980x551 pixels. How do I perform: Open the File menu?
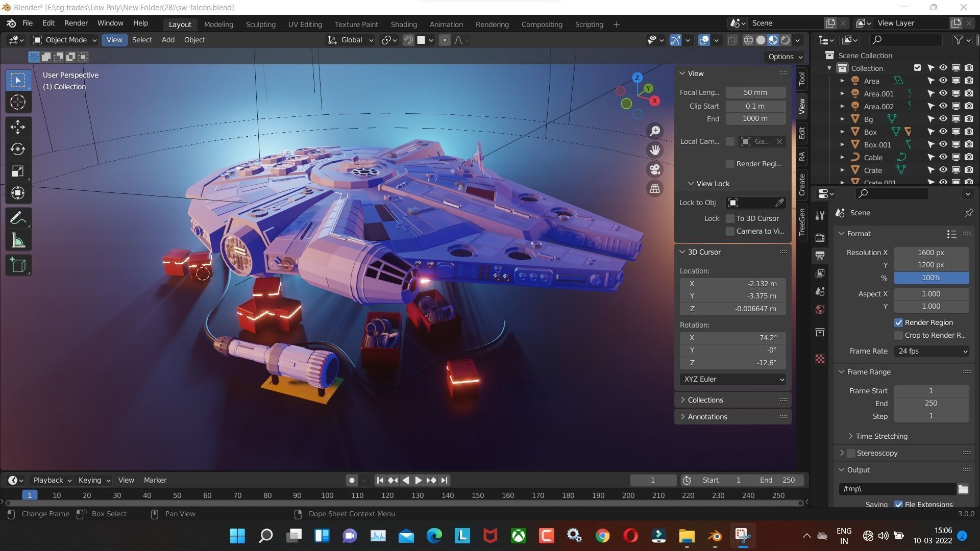point(28,23)
